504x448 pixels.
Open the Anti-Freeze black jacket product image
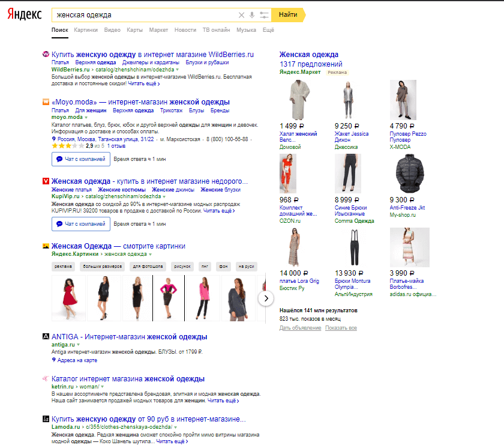(x=409, y=174)
